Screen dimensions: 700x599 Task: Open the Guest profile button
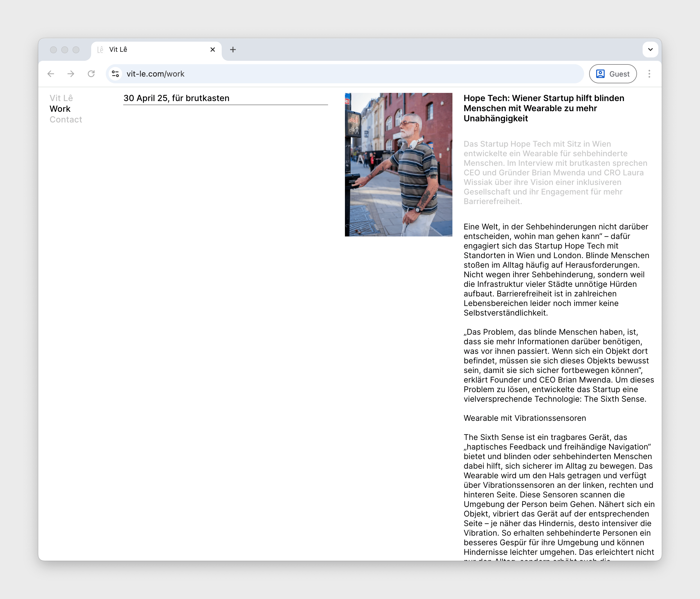click(612, 74)
